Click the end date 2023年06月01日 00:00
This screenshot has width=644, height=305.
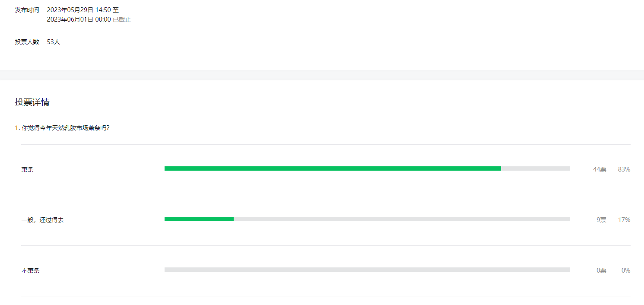point(79,19)
